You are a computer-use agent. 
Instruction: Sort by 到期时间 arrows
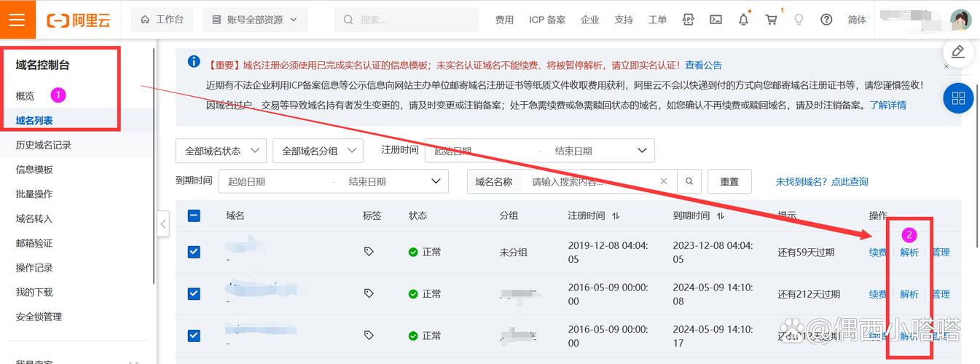[721, 216]
